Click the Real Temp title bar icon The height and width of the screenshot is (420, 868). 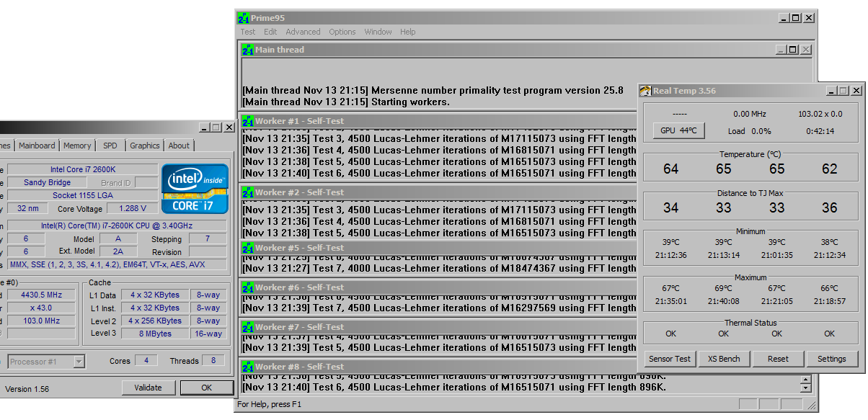coord(645,91)
